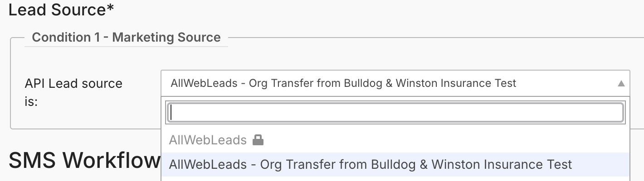
Task: Click the word "Marketing Source" in condition title
Action: [166, 37]
